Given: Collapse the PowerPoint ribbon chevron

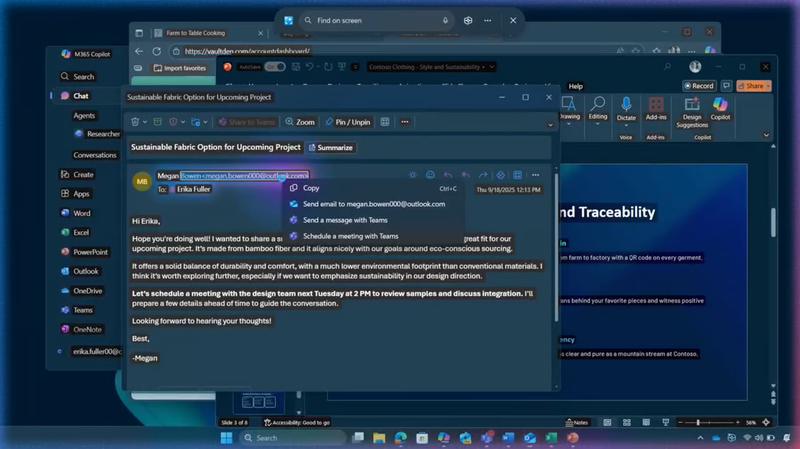Looking at the screenshot, I should pos(766,135).
